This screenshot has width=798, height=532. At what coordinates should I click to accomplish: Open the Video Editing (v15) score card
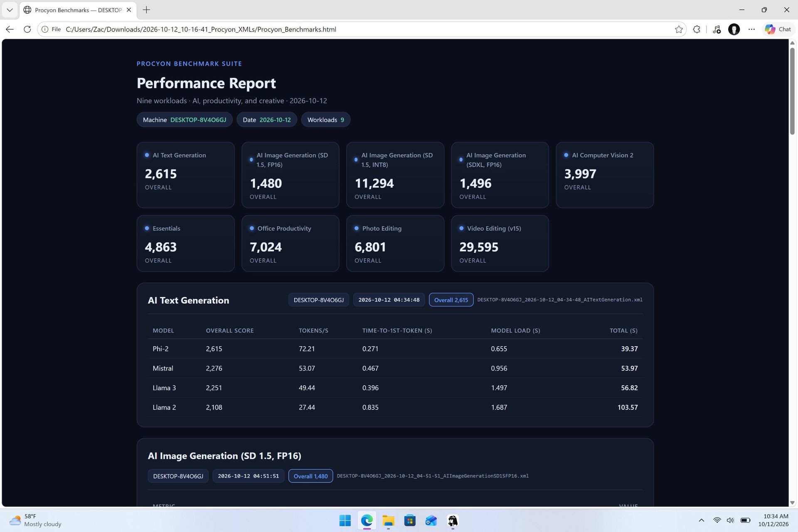tap(500, 244)
